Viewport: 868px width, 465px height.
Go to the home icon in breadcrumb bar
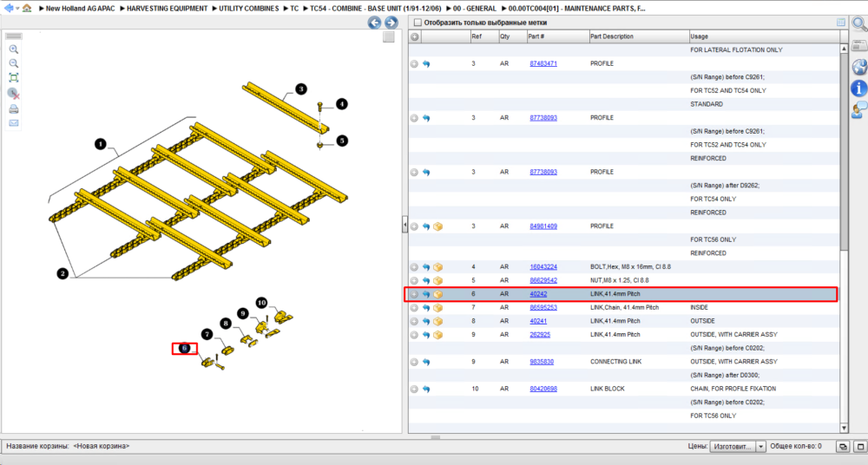[27, 8]
